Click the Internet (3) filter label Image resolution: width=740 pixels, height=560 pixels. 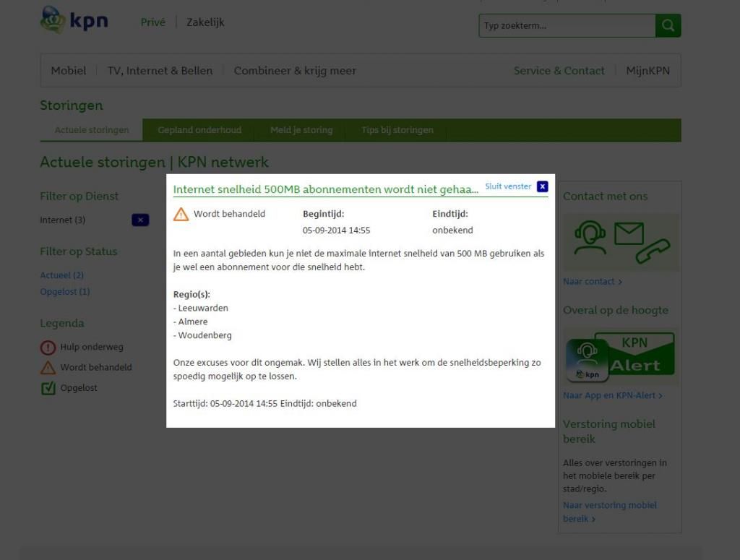coord(63,220)
